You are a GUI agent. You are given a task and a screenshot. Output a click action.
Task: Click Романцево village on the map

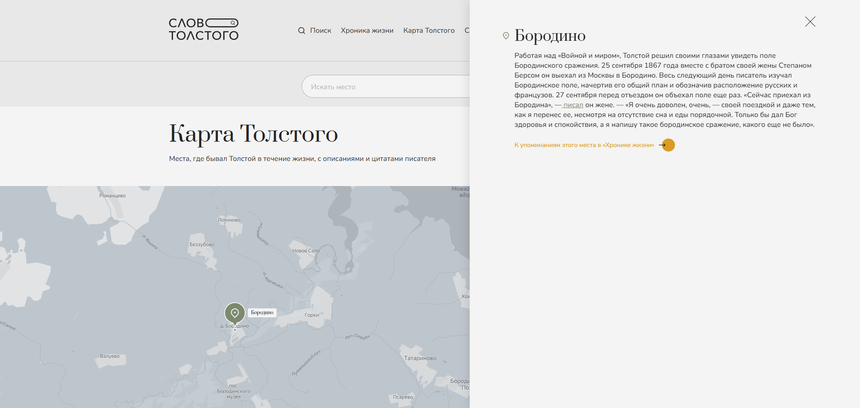[x=110, y=196]
